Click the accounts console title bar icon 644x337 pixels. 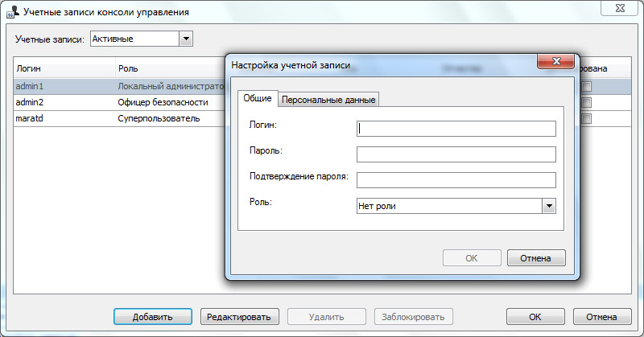[12, 11]
